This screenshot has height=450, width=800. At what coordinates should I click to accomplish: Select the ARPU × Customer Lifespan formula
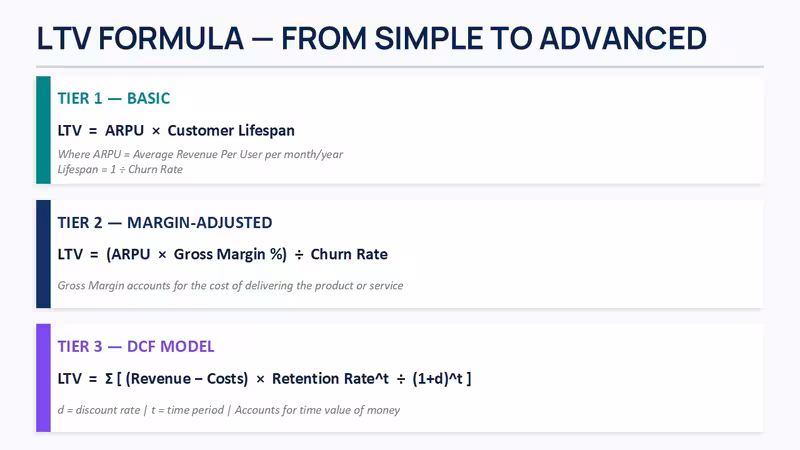coord(176,131)
